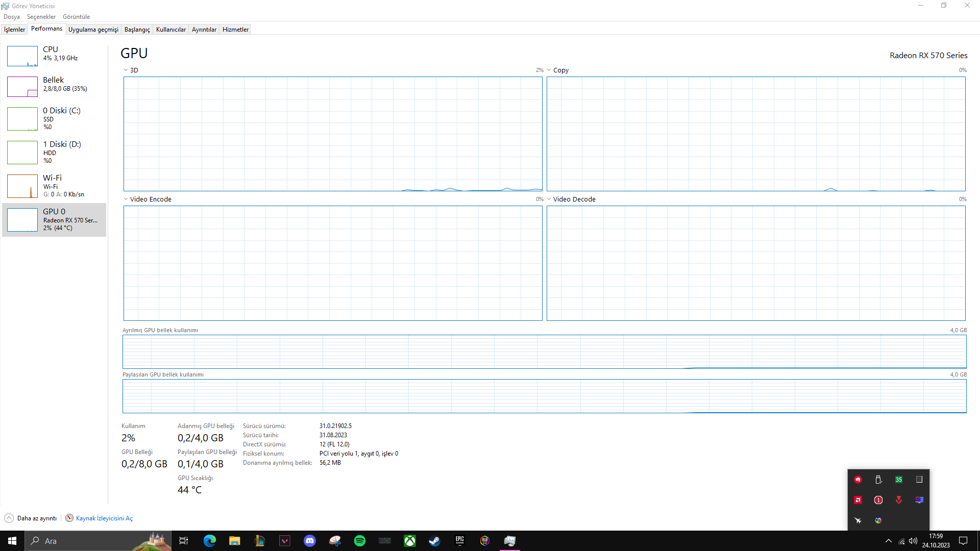Open the Seçenekler menu
Viewport: 980px width, 551px height.
click(41, 17)
